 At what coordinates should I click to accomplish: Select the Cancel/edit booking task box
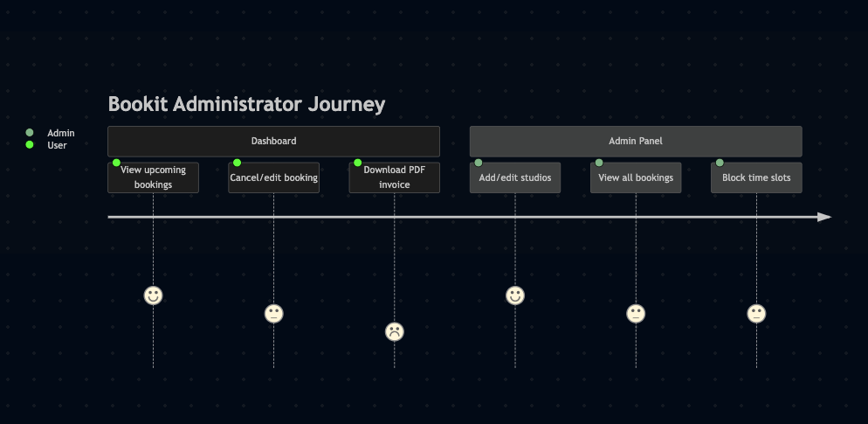[x=273, y=177]
